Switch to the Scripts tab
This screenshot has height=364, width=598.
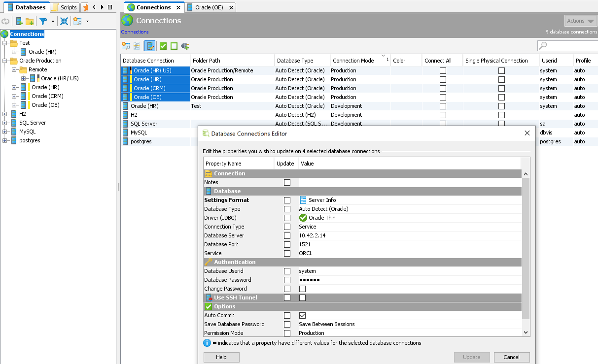coord(64,7)
